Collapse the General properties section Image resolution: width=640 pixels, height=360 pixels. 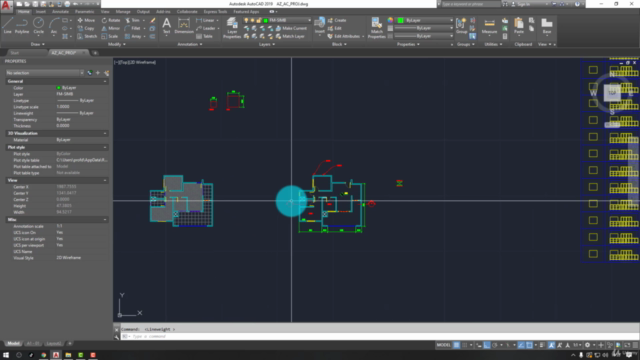coord(105,81)
